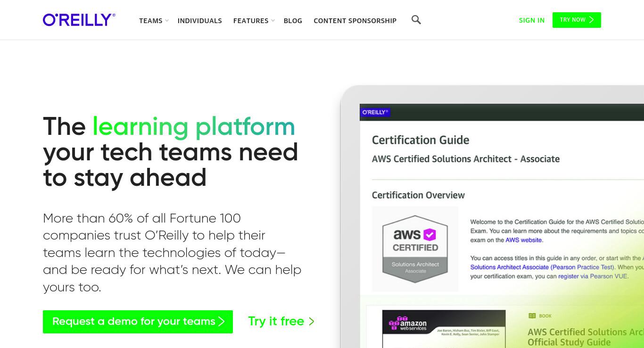The width and height of the screenshot is (644, 348).
Task: Click the O'Reilly logo in the header
Action: click(x=79, y=20)
